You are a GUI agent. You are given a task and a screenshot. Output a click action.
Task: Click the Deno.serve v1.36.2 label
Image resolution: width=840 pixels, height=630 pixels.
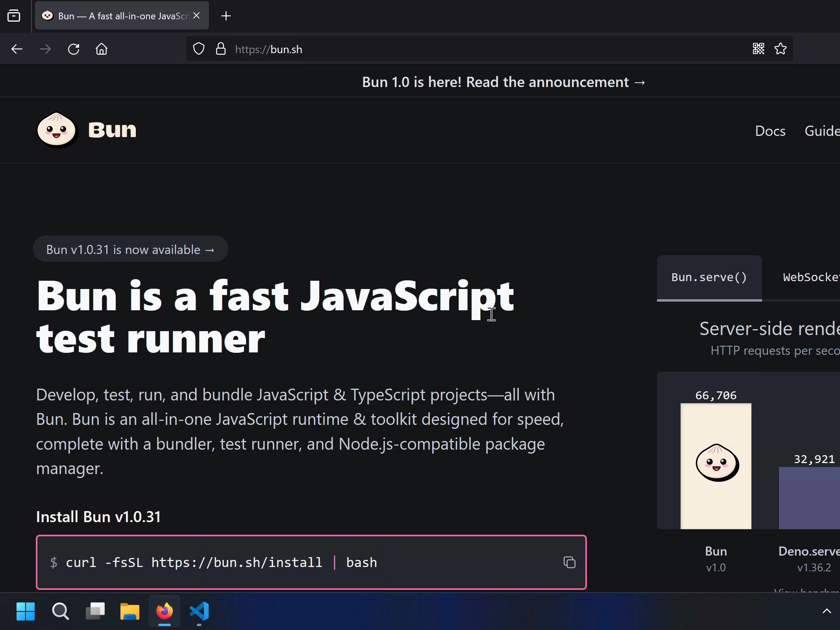pyautogui.click(x=809, y=559)
